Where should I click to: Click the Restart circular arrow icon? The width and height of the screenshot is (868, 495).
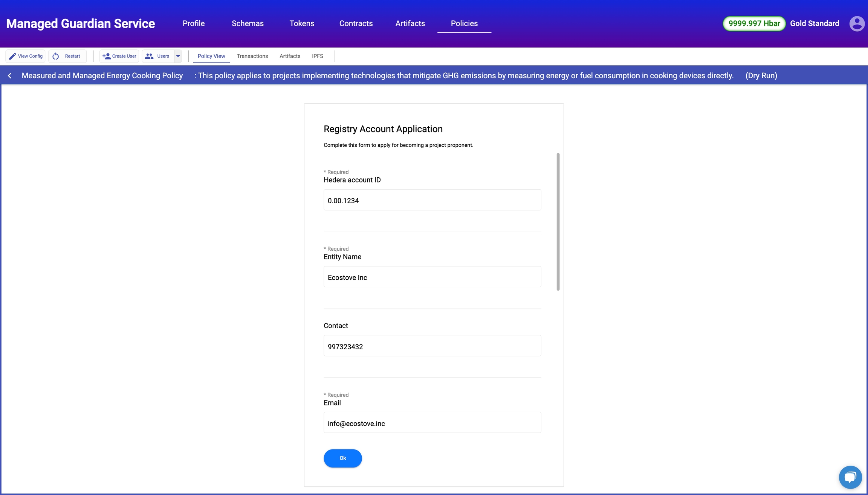tap(56, 56)
